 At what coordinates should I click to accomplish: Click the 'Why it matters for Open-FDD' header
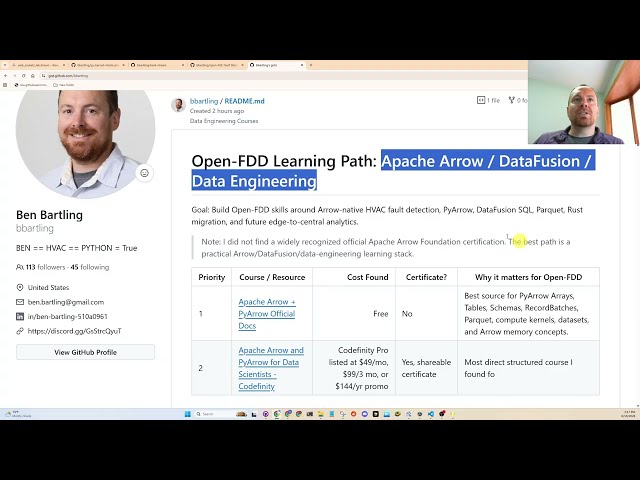click(x=528, y=277)
